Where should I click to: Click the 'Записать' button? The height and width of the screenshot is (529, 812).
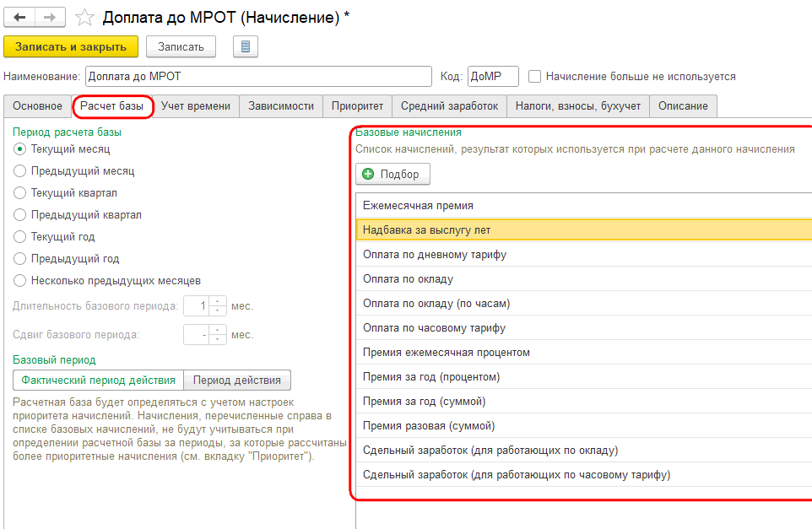tap(181, 46)
